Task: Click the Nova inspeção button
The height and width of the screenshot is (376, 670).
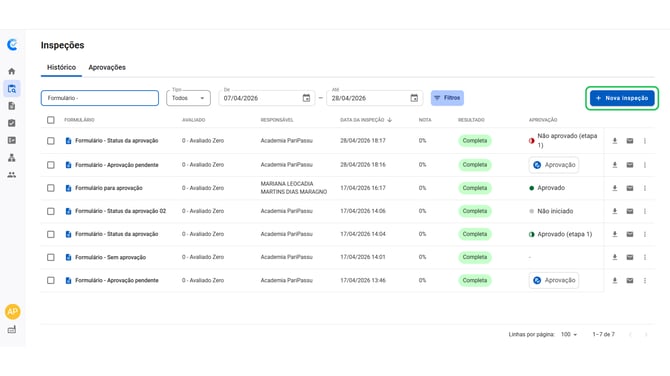Action: tap(622, 98)
